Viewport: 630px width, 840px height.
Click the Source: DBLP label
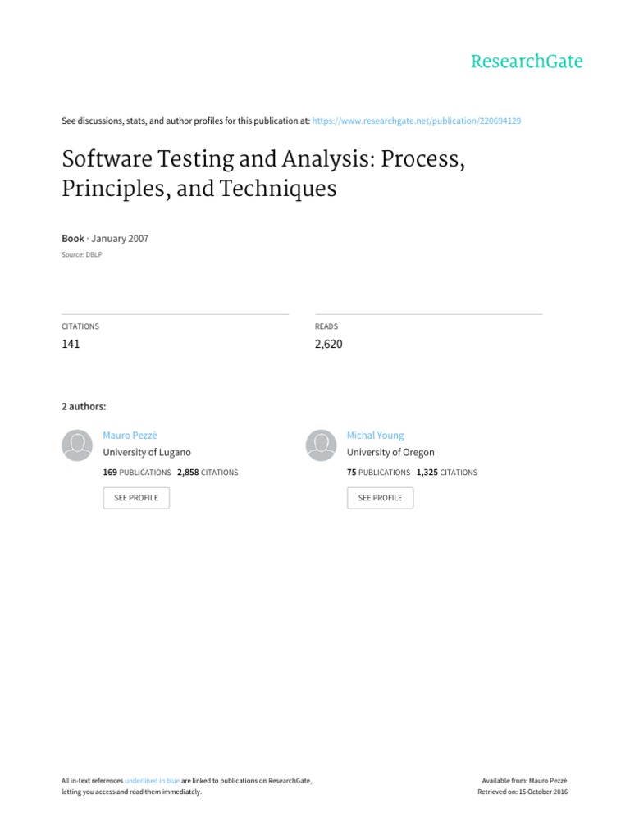[x=81, y=254]
